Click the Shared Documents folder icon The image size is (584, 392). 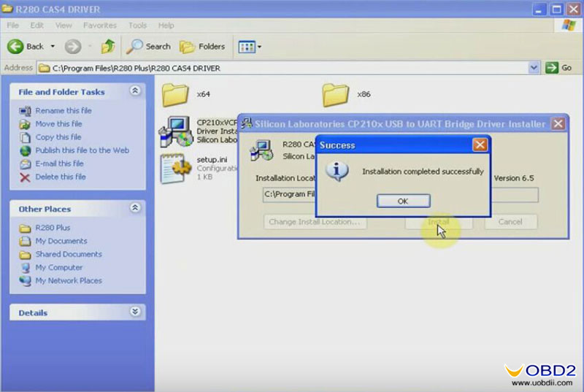(x=25, y=255)
